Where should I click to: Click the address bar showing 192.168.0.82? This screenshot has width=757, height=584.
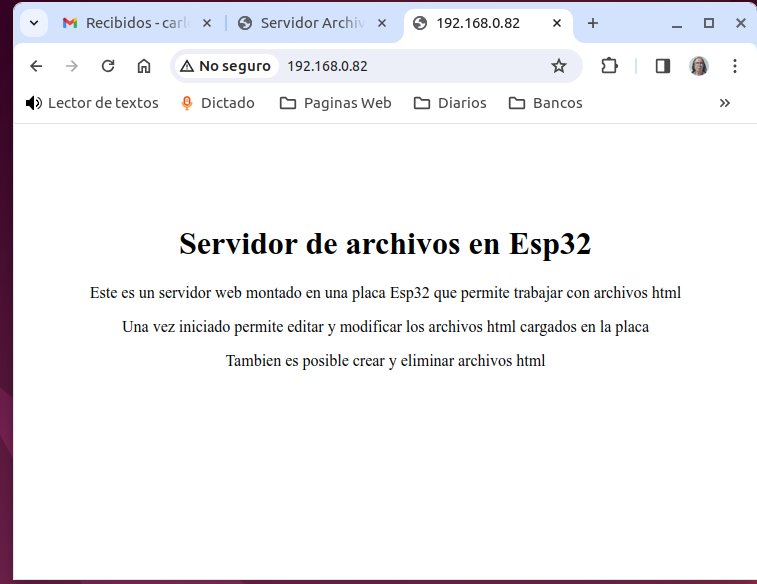tap(410, 66)
